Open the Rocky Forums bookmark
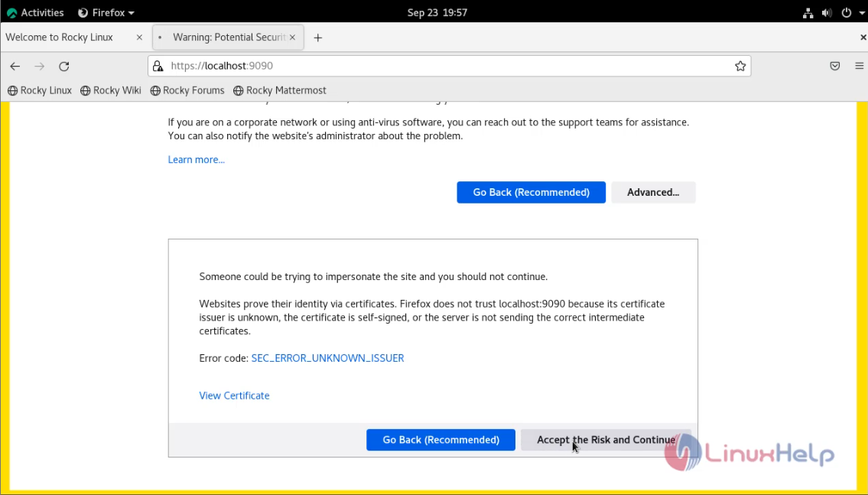Viewport: 868px width, 495px height. tap(187, 90)
